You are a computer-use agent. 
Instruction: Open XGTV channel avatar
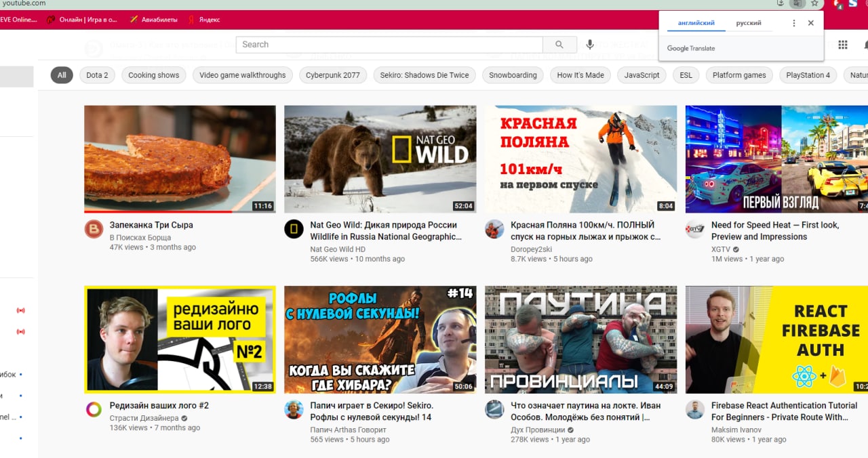(695, 229)
